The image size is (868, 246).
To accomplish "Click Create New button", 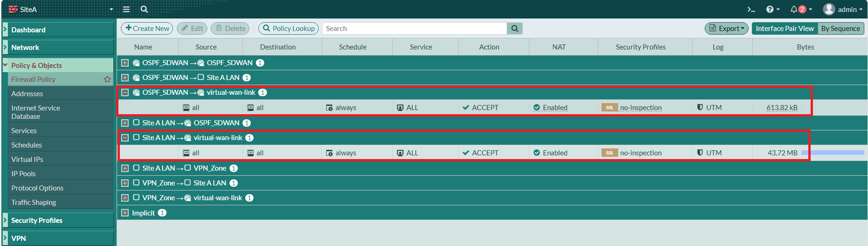I will click(x=147, y=29).
